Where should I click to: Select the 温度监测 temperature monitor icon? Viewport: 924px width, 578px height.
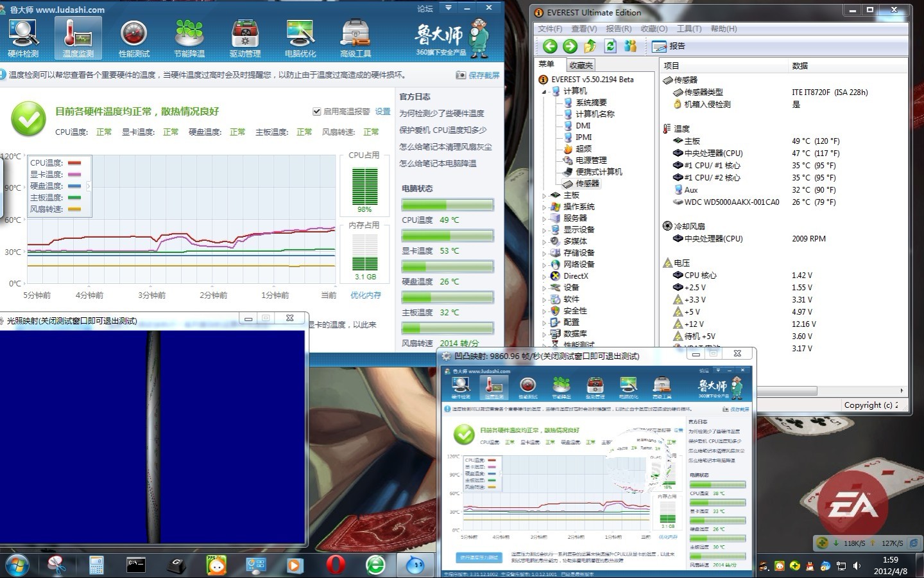pos(78,38)
